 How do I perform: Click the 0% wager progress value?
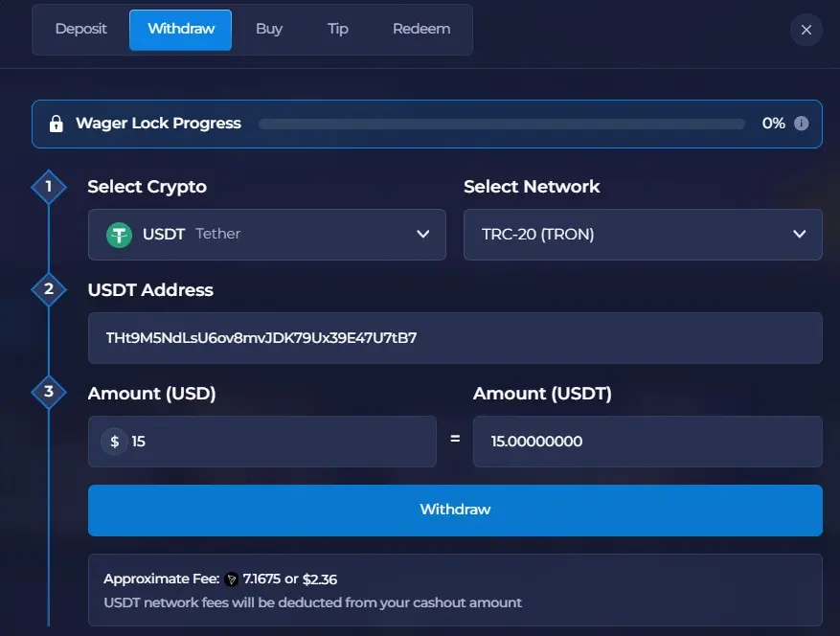pyautogui.click(x=773, y=124)
